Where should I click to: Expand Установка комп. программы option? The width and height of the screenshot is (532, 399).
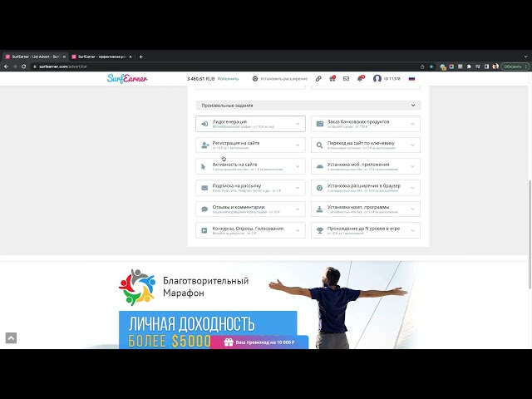click(x=366, y=209)
